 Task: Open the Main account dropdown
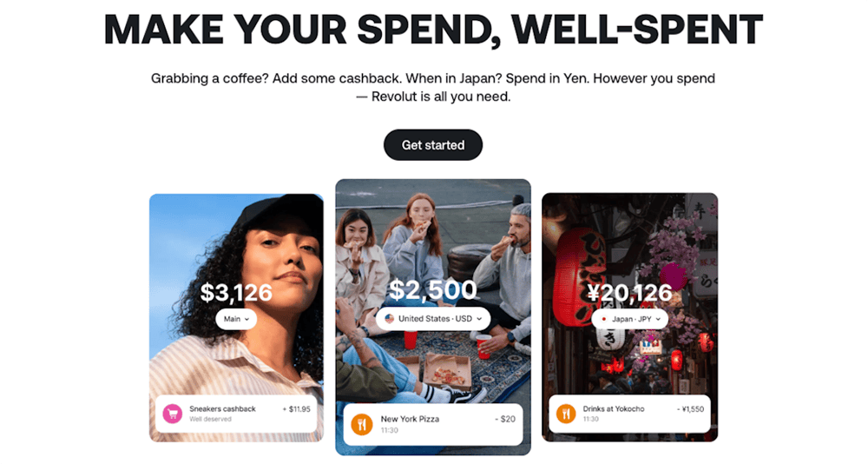click(x=236, y=319)
